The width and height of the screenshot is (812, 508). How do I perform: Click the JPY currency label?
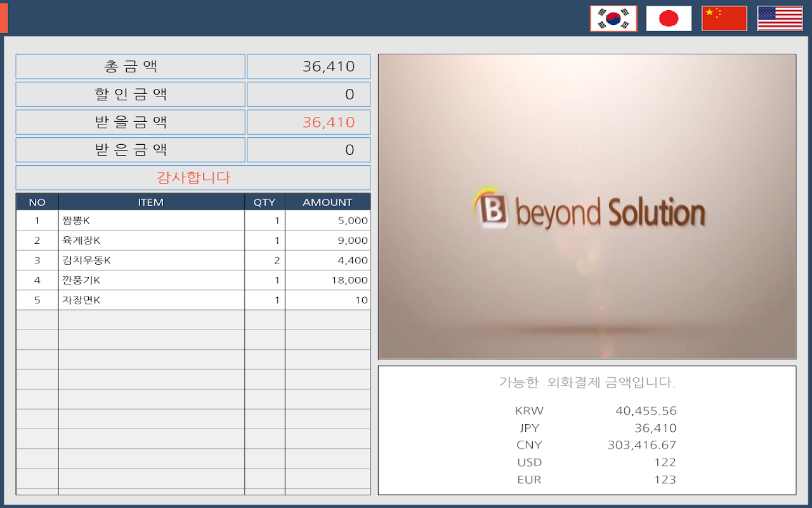pos(529,428)
